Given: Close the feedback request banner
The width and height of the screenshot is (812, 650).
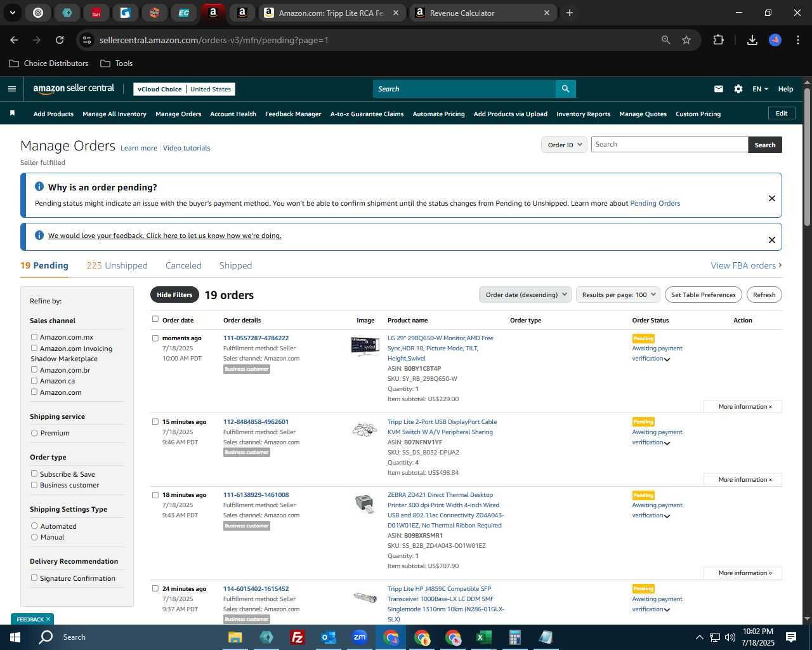Looking at the screenshot, I should (x=772, y=239).
